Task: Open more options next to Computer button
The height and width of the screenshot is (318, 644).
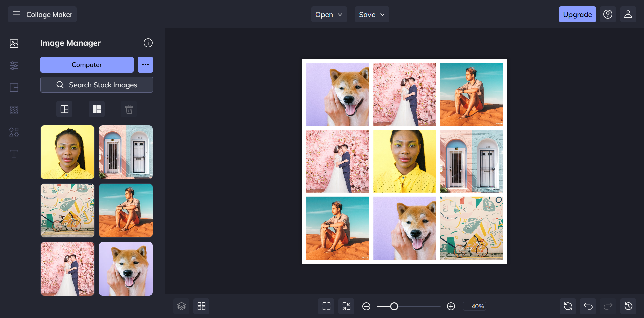Action: (x=145, y=64)
